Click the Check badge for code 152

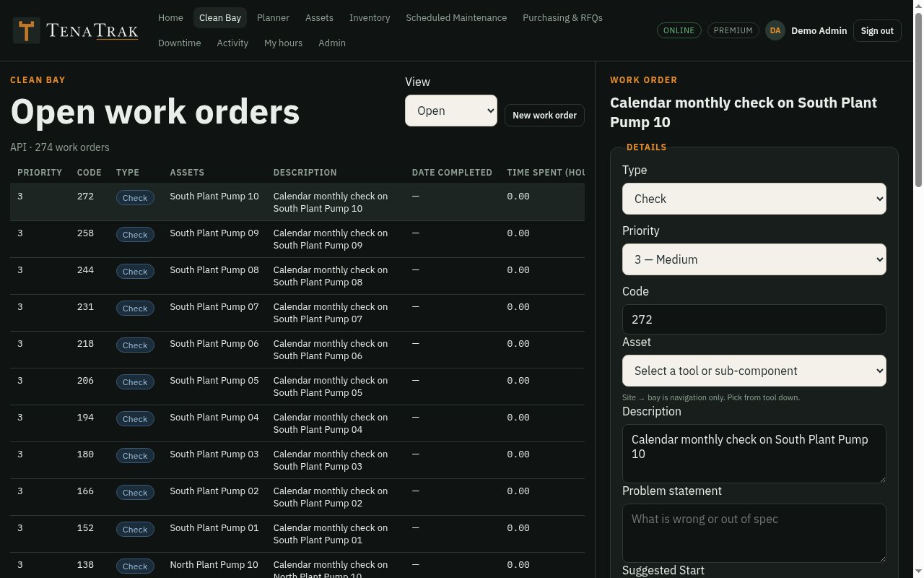(135, 530)
